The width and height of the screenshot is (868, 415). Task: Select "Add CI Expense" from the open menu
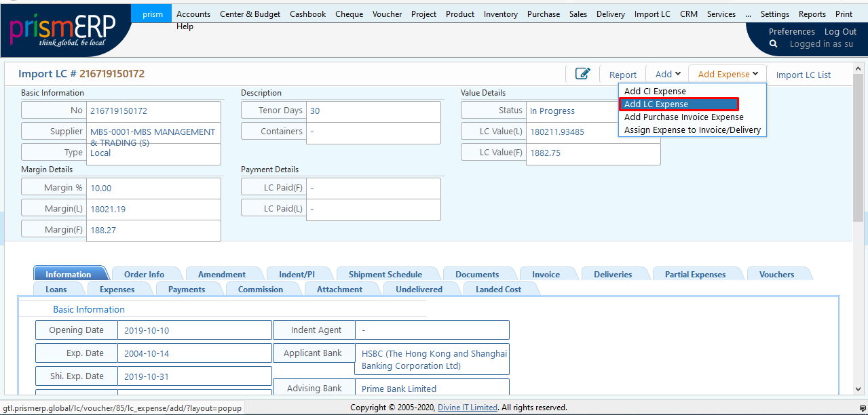pyautogui.click(x=656, y=91)
